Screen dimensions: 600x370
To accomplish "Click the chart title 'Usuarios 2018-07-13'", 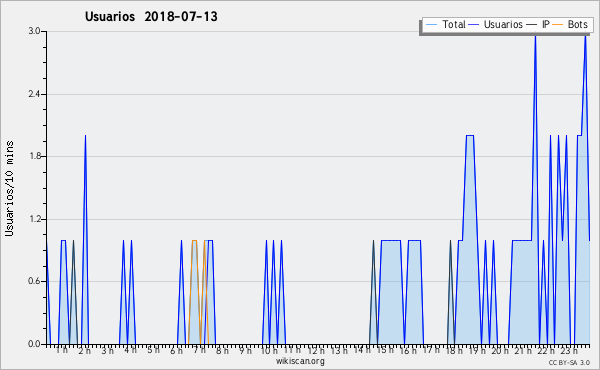I will coord(151,17).
